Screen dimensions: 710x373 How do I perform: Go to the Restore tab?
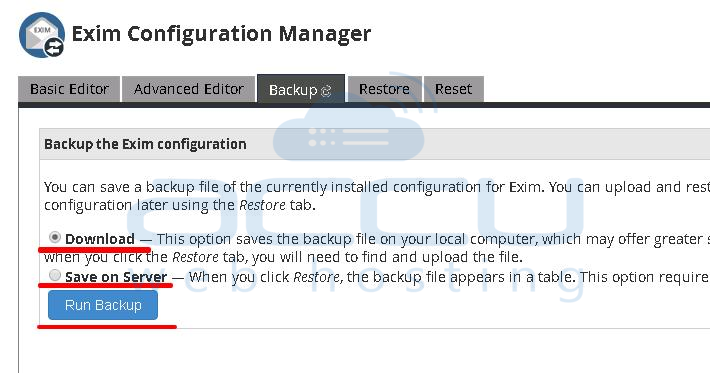(x=384, y=89)
